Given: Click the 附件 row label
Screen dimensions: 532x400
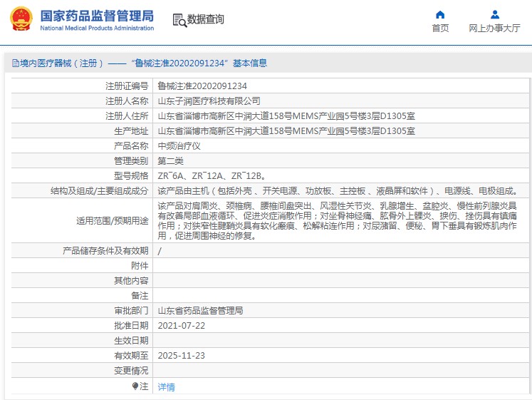Looking at the screenshot, I should tap(140, 266).
